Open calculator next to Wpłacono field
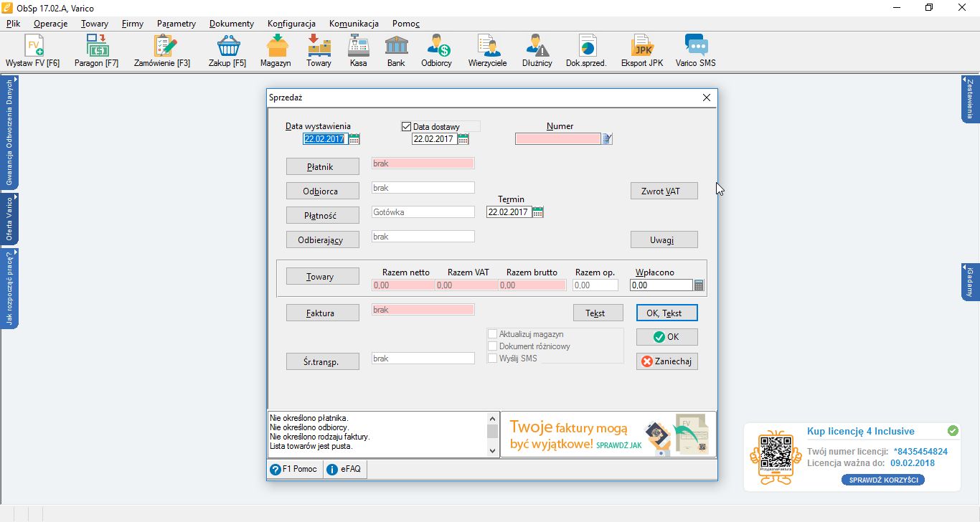 699,285
